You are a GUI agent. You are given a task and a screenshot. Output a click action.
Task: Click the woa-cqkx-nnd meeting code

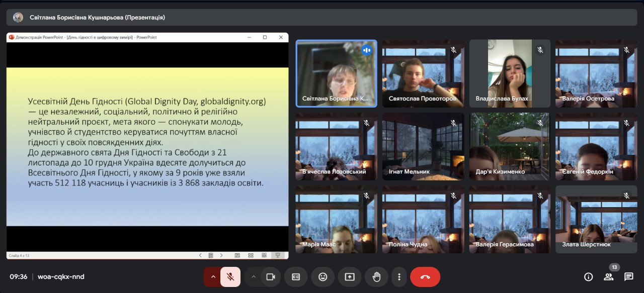61,277
